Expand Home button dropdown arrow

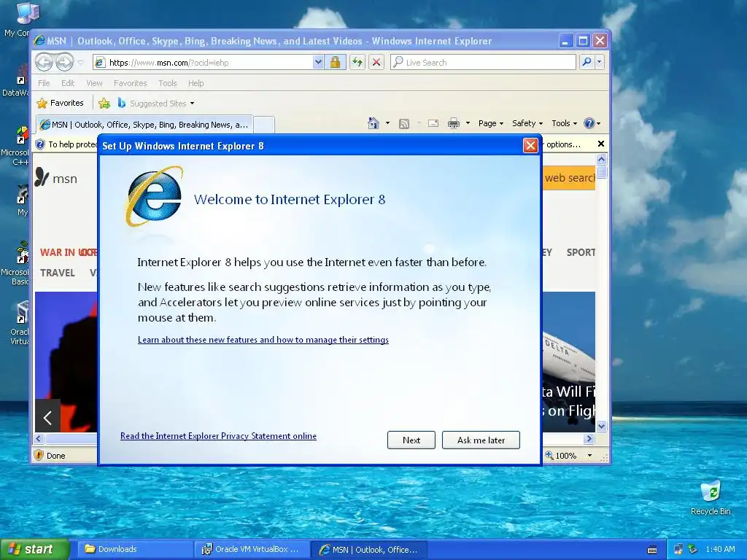[387, 123]
